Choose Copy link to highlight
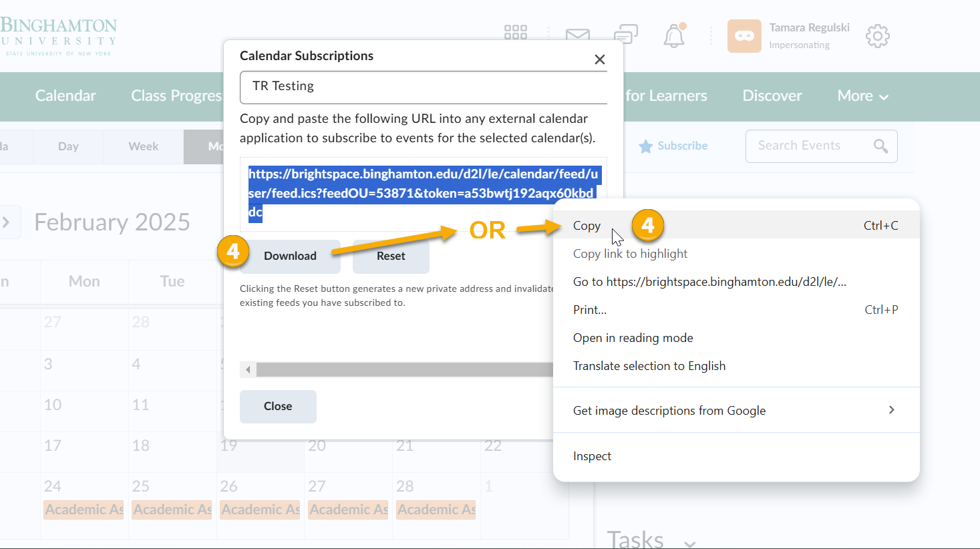 pyautogui.click(x=736, y=253)
